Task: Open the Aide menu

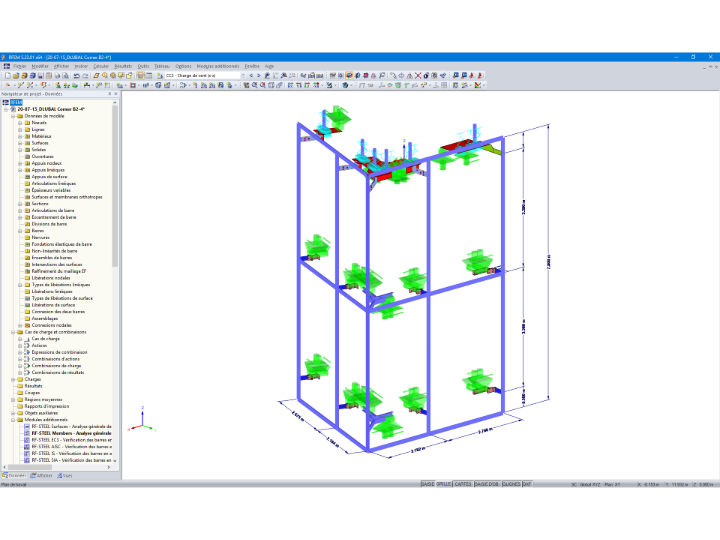Action: click(x=269, y=66)
